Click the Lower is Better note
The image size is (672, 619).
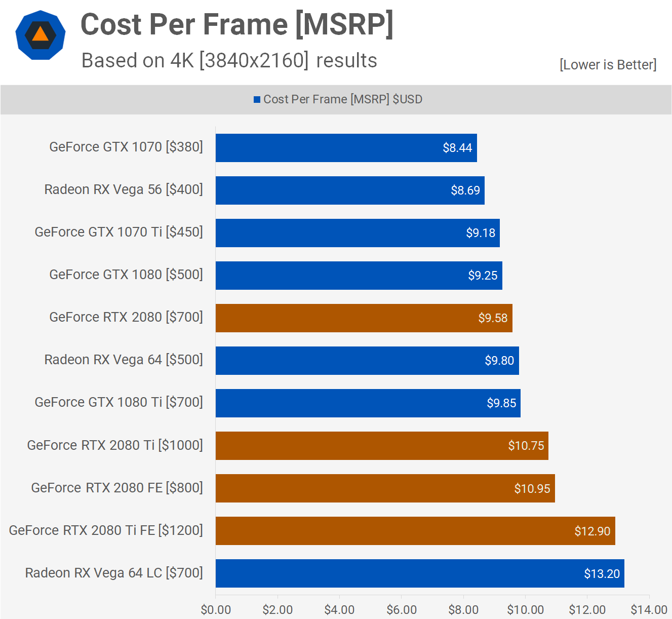point(608,65)
